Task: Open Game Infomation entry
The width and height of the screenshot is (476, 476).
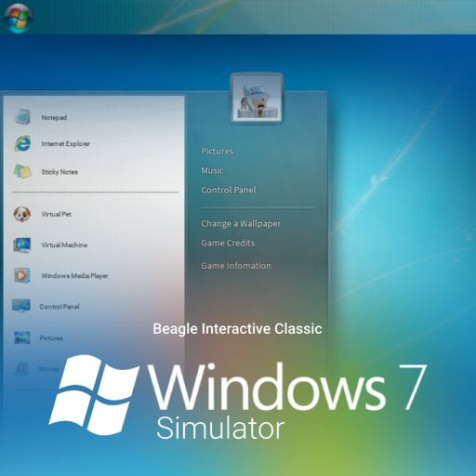Action: (x=236, y=266)
